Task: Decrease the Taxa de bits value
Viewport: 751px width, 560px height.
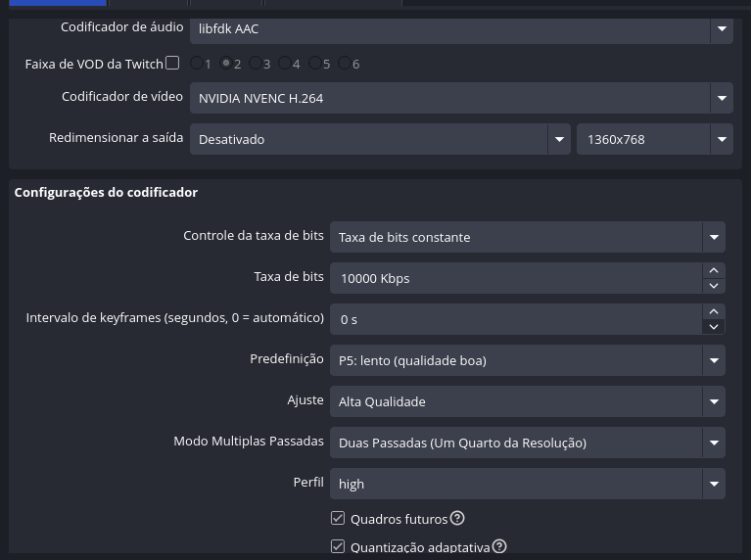Action: [714, 286]
